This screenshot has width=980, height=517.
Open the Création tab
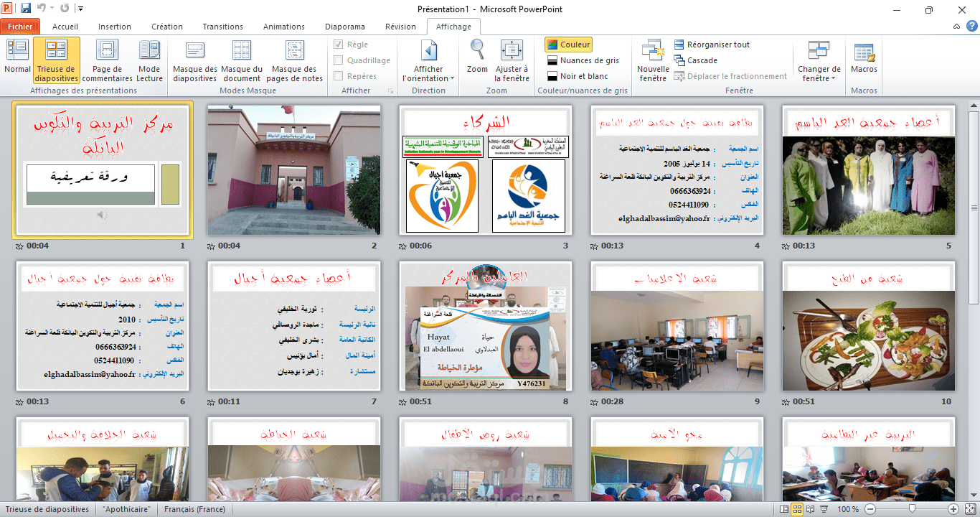[x=167, y=27]
